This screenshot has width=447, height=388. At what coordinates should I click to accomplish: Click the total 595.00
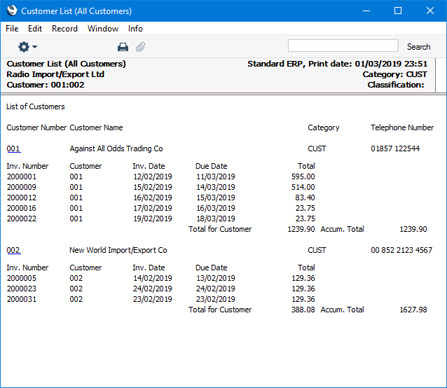(x=303, y=177)
